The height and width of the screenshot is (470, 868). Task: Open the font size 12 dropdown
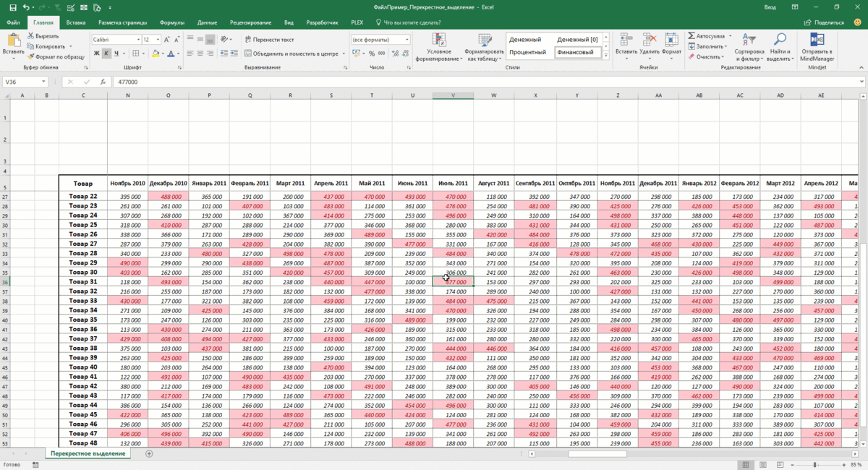tap(158, 39)
